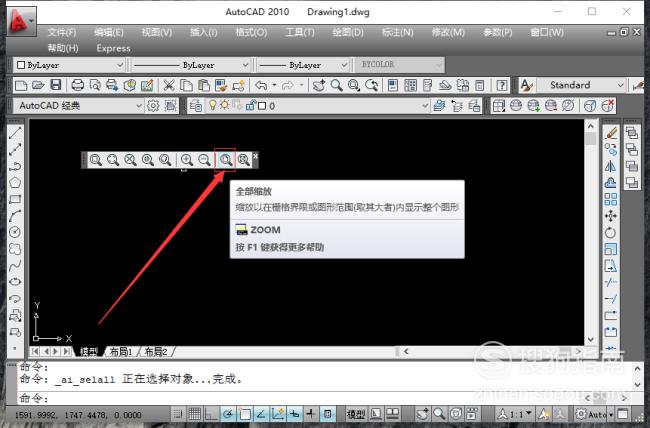The width and height of the screenshot is (650, 428).
Task: Open the 视图(V) menu
Action: tap(157, 32)
